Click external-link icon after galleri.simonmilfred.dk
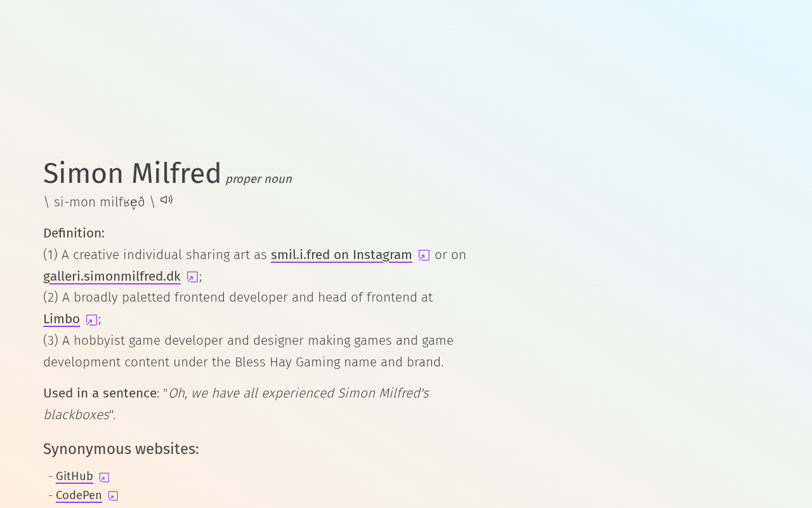Screen dimensions: 812x508 coord(192,277)
